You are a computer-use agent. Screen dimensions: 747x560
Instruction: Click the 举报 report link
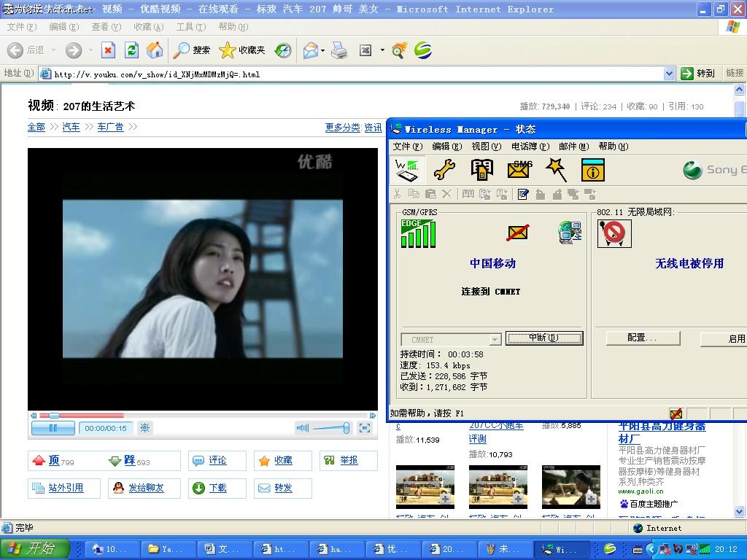pyautogui.click(x=348, y=461)
